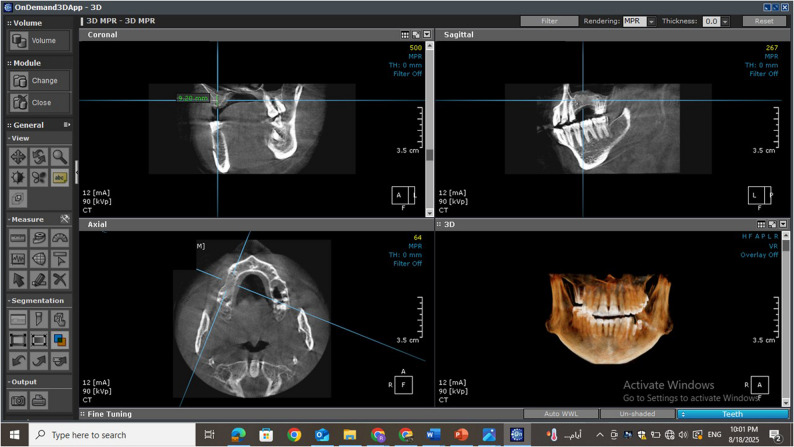
Task: Click the Volume module button
Action: pyautogui.click(x=39, y=40)
